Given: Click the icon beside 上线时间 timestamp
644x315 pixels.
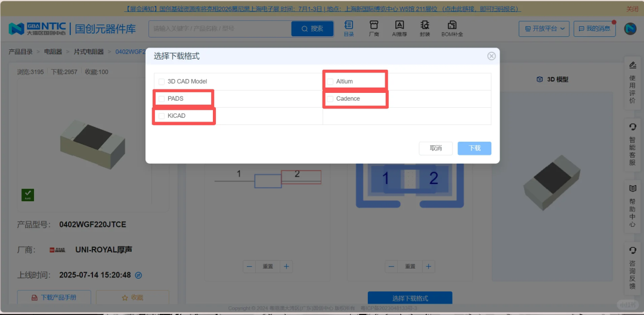Looking at the screenshot, I should point(138,275).
